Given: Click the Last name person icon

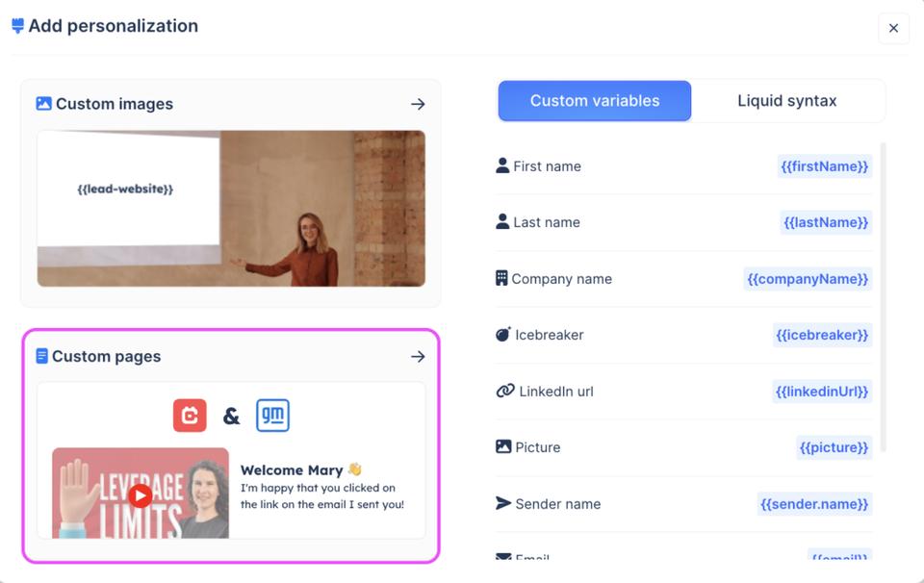Looking at the screenshot, I should (502, 221).
